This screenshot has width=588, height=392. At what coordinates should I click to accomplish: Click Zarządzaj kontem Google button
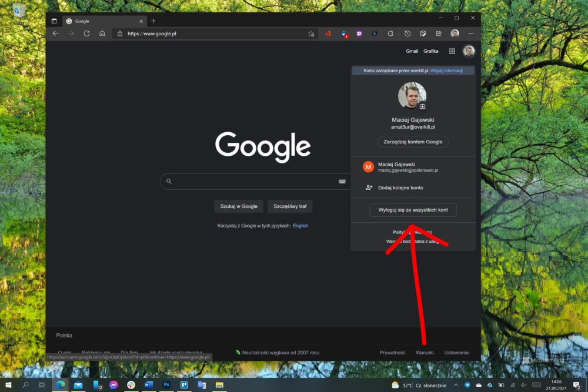point(413,142)
